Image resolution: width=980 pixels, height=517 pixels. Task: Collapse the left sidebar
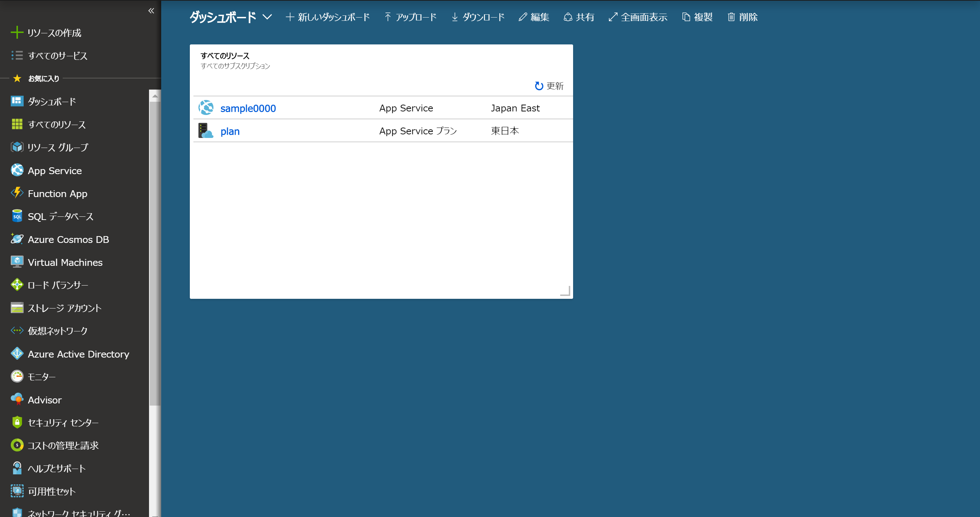coord(151,11)
